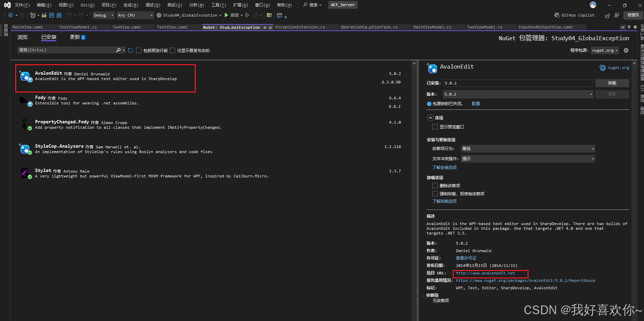Open the AvalonEdit version 5.0.2 dropdown
Viewport: 644px width, 321px height.
point(591,94)
